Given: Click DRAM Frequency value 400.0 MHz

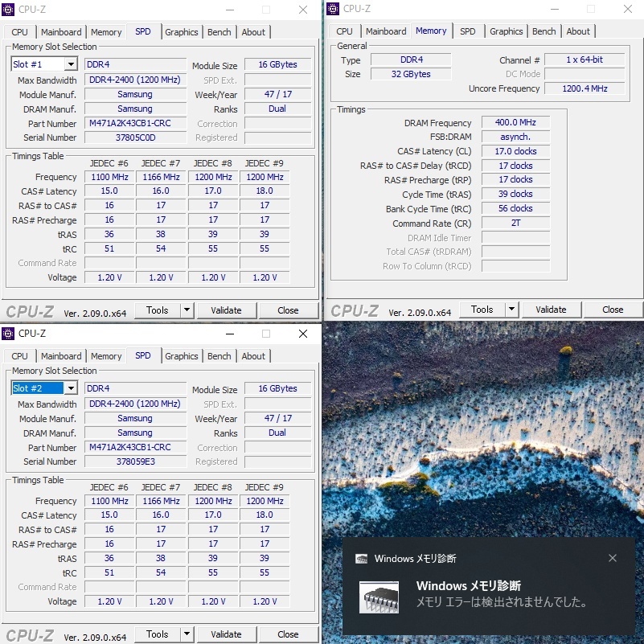Looking at the screenshot, I should [x=516, y=122].
